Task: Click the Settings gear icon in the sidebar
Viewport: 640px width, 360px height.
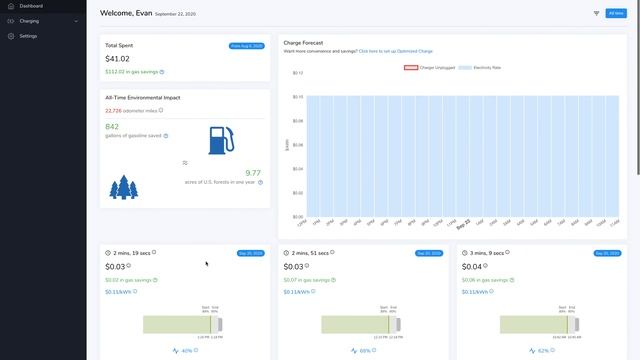Action: pos(11,36)
